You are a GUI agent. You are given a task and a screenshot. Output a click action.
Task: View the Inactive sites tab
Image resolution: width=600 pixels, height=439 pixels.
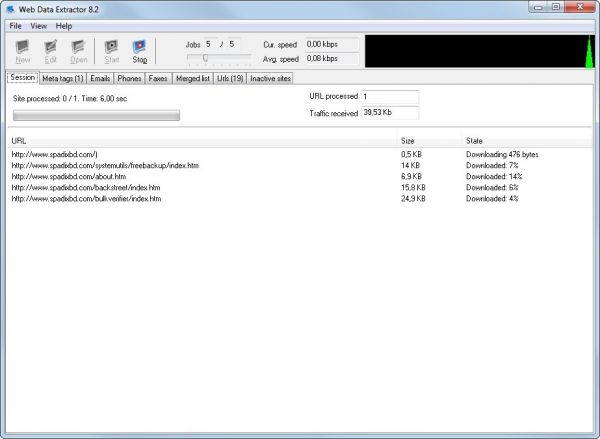[x=270, y=78]
